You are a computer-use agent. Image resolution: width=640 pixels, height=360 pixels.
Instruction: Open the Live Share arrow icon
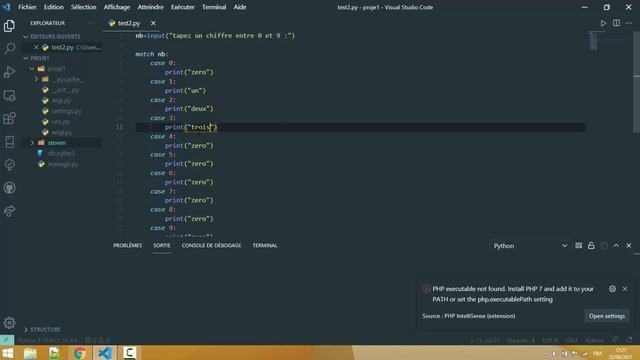[x=9, y=211]
